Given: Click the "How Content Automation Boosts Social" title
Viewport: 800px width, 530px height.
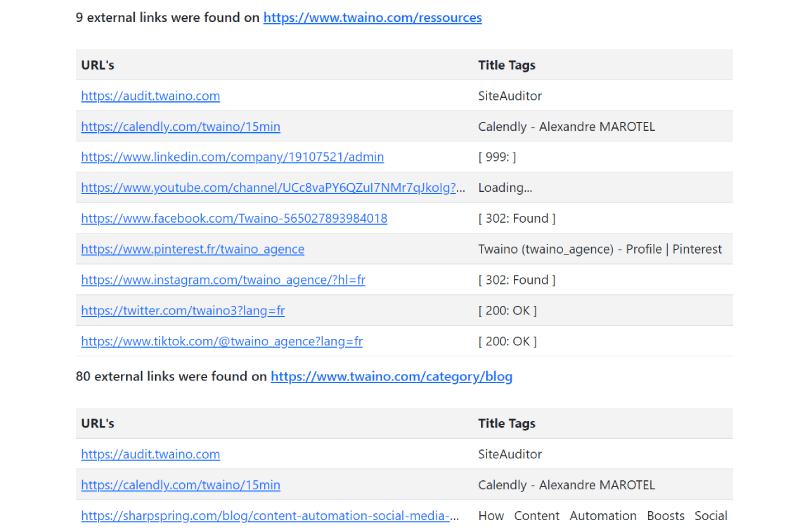Looking at the screenshot, I should click(603, 516).
